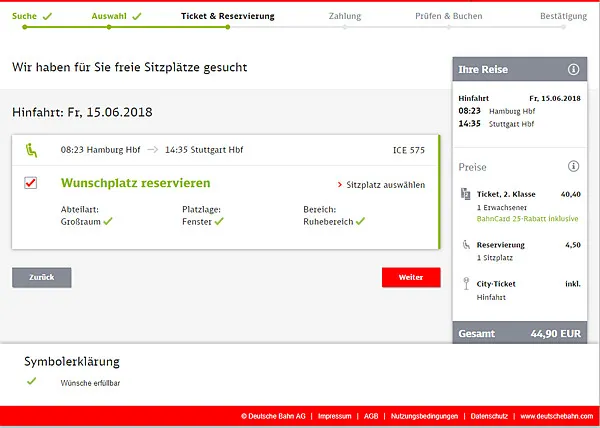Click the seat icon beside Reservierung

tap(466, 245)
